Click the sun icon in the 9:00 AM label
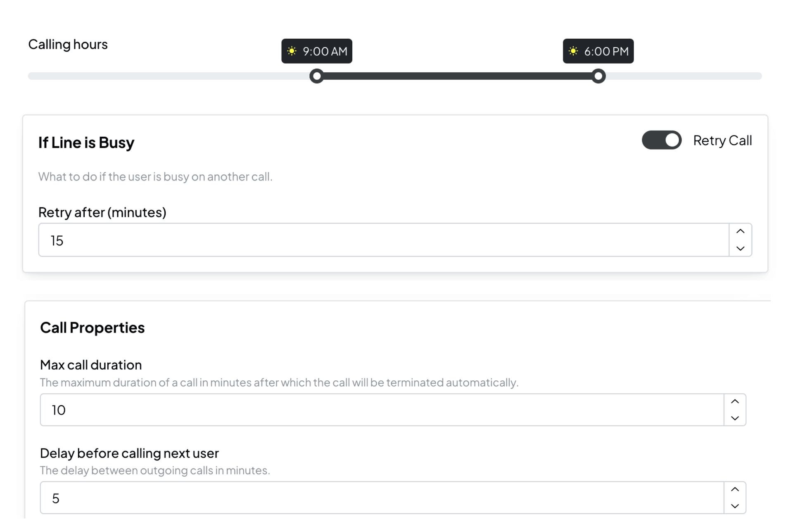This screenshot has width=793, height=532. point(292,51)
